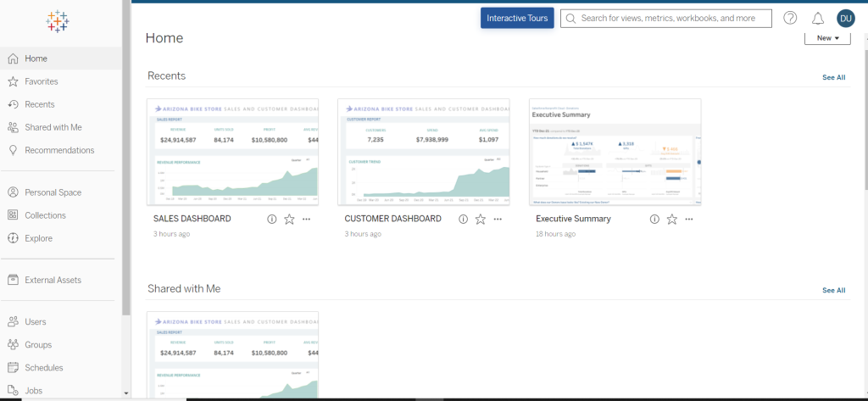Open the notifications bell icon

point(818,18)
